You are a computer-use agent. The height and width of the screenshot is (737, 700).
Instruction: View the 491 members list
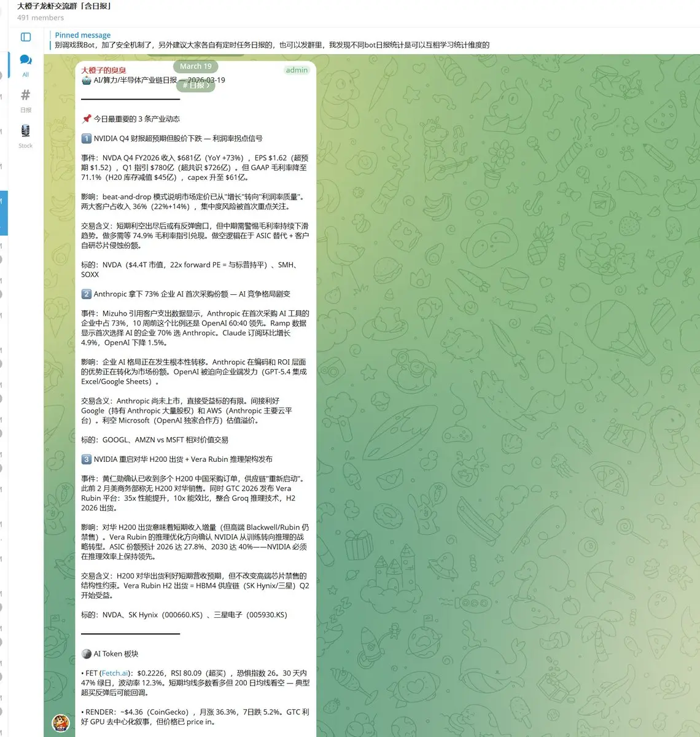point(41,18)
